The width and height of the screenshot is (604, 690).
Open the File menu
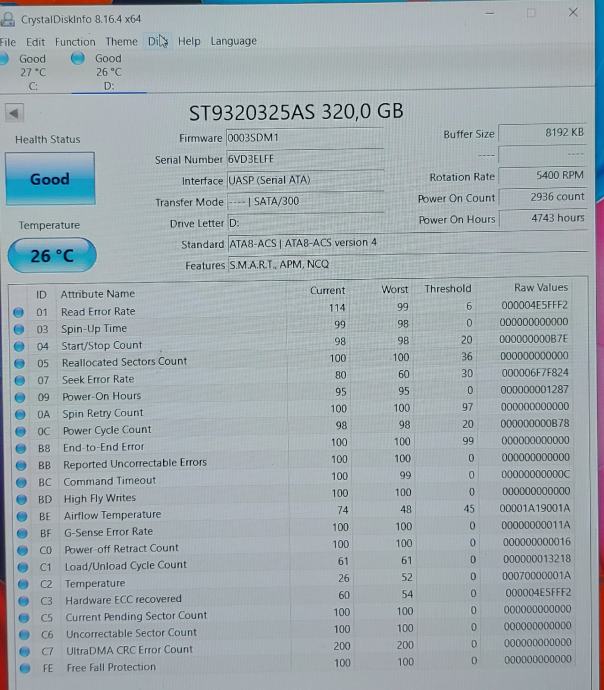[x=7, y=42]
